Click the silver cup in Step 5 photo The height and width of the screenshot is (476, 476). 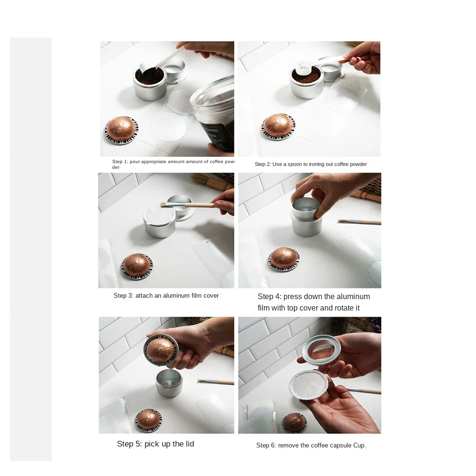[x=169, y=382]
